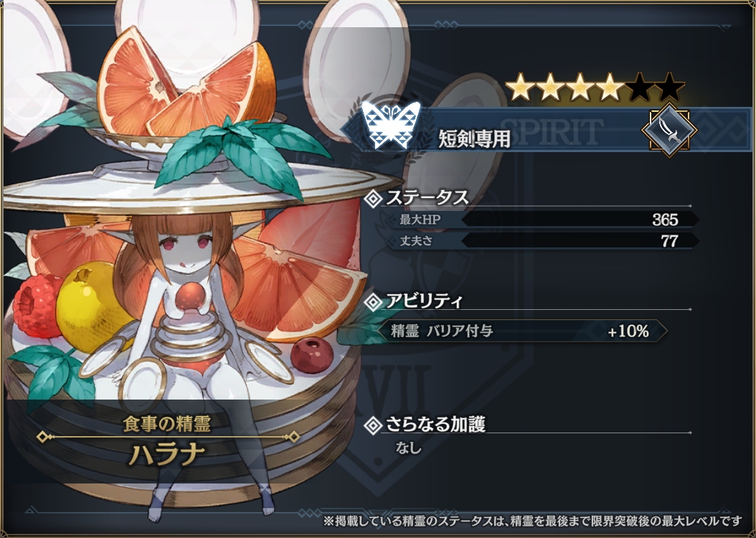Click the ハラナ character name plate

(169, 454)
